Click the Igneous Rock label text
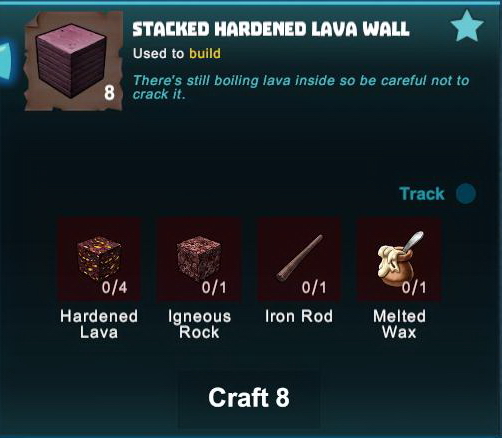This screenshot has height=438, width=502. pos(199,324)
